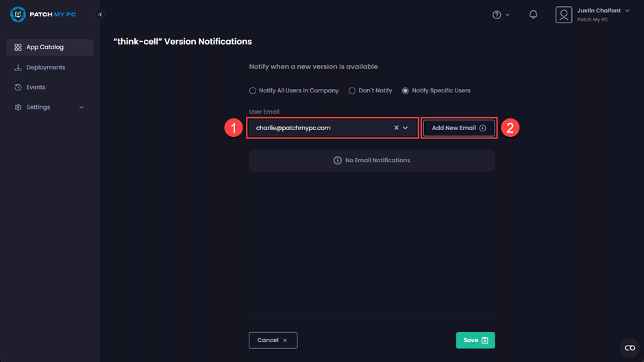
Task: Select Notify Specific Users radio button
Action: tap(406, 90)
